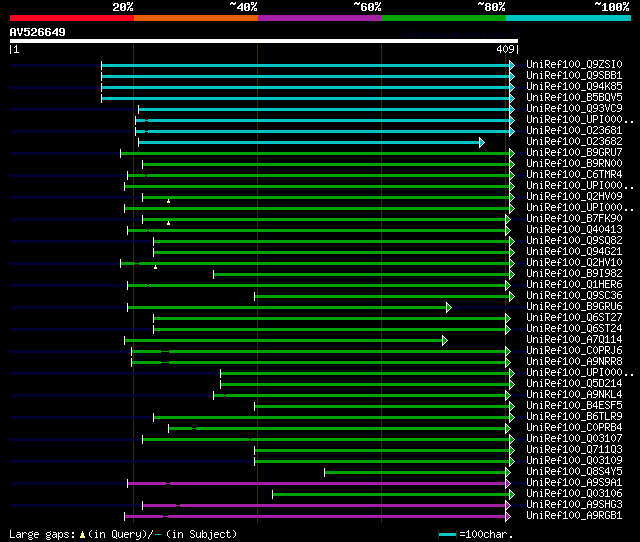Click the purple arrowhead ending the A9S9A1 alignment
Image resolution: width=640 pixels, height=542 pixels.
[508, 484]
